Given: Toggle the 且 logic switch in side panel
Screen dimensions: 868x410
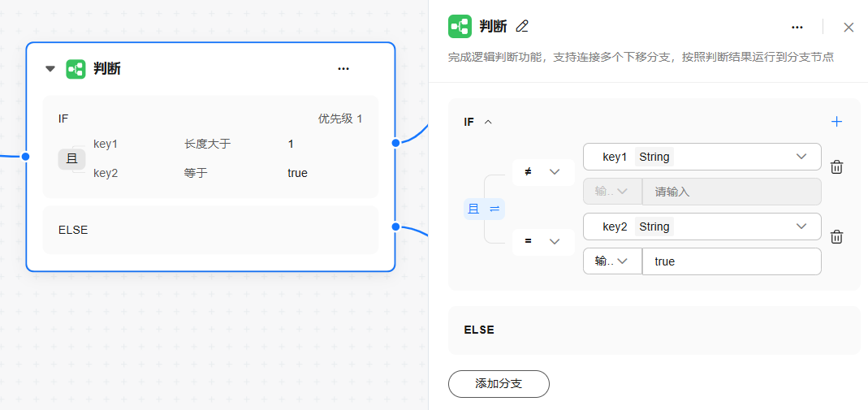Looking at the screenshot, I should coord(484,209).
